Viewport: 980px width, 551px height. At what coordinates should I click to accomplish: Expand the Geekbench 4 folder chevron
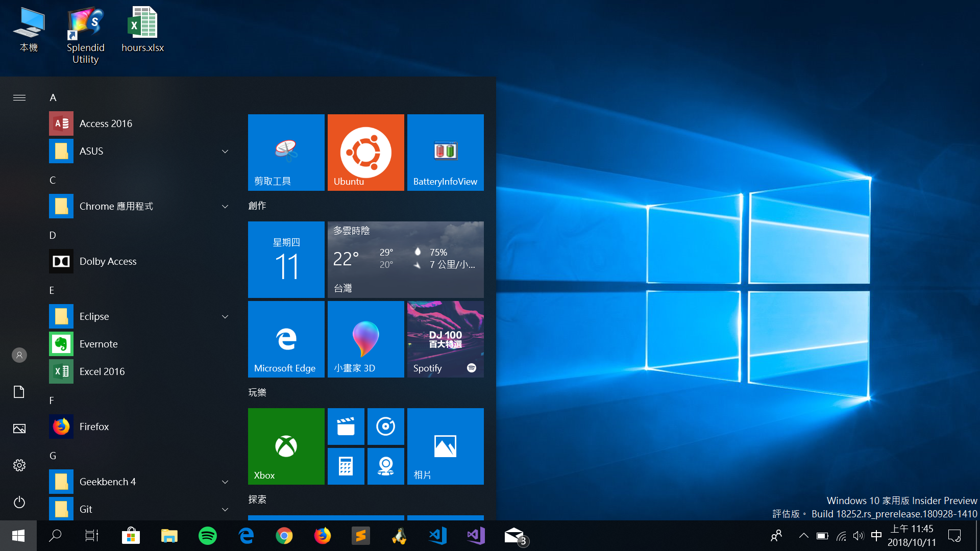[225, 482]
